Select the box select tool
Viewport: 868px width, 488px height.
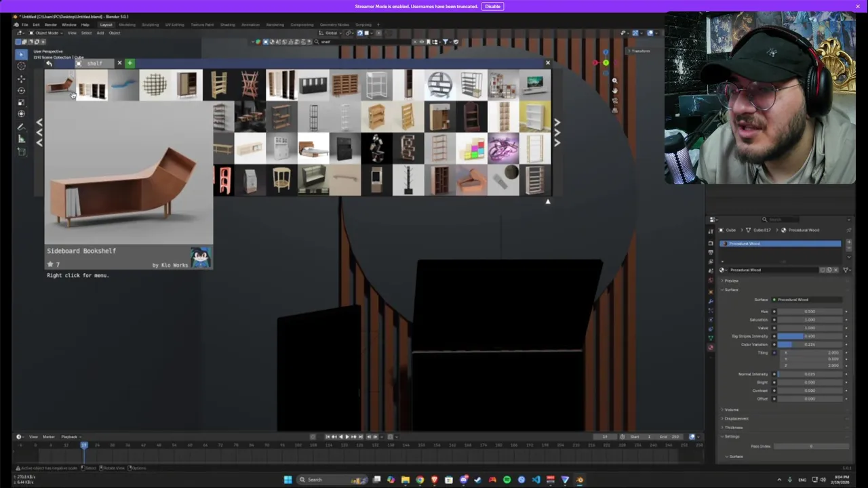click(21, 54)
